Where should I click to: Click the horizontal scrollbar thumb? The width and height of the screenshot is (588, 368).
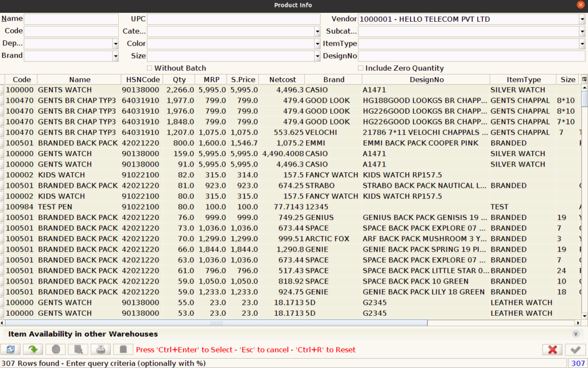(x=216, y=323)
